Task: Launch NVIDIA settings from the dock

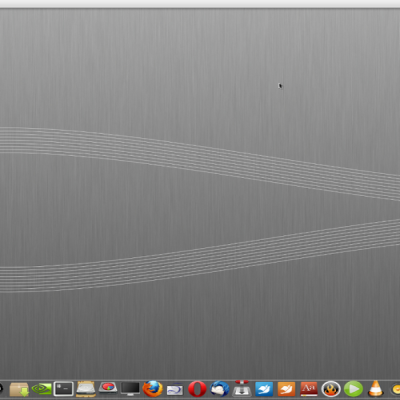Action: click(x=41, y=389)
